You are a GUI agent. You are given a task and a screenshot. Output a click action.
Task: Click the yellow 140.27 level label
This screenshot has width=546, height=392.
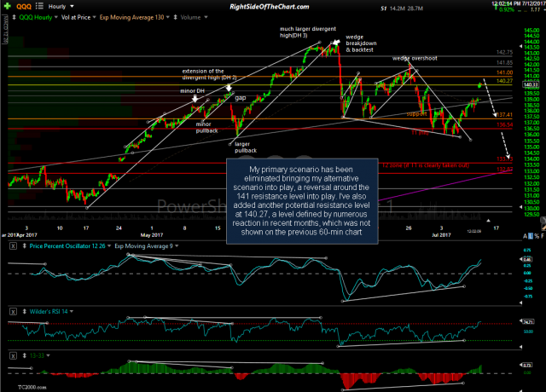[504, 81]
